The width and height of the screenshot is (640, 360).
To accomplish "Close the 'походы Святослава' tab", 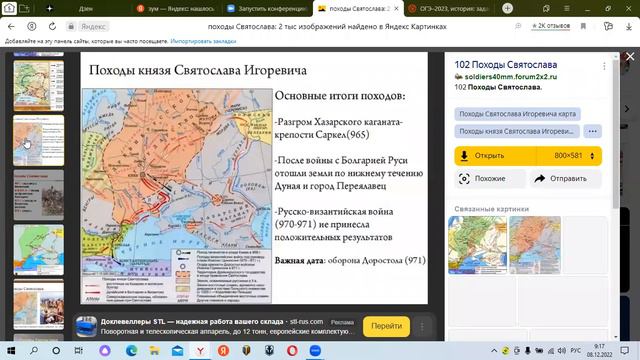I will [396, 8].
